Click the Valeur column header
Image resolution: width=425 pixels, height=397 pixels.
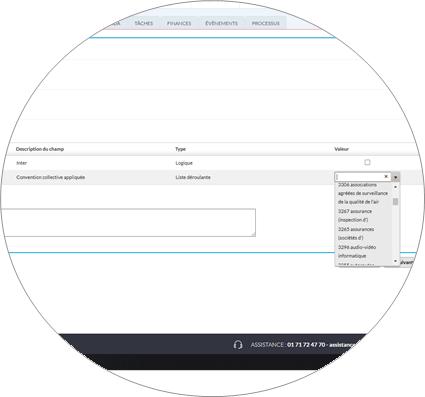coord(341,149)
